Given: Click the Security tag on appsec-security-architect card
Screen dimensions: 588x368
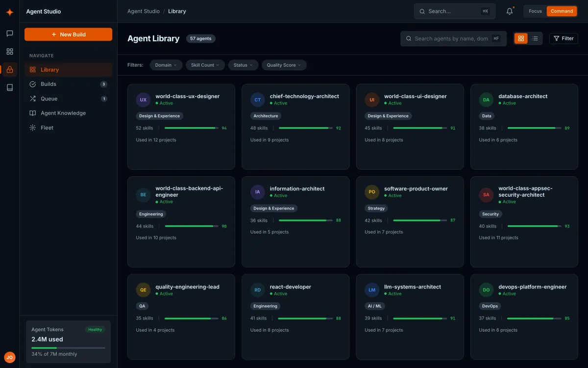Looking at the screenshot, I should point(490,214).
